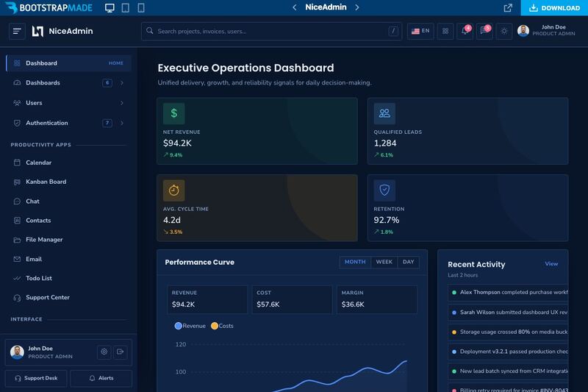Open the Support Desk button
Screen dimensions: 588x392
[x=36, y=378]
